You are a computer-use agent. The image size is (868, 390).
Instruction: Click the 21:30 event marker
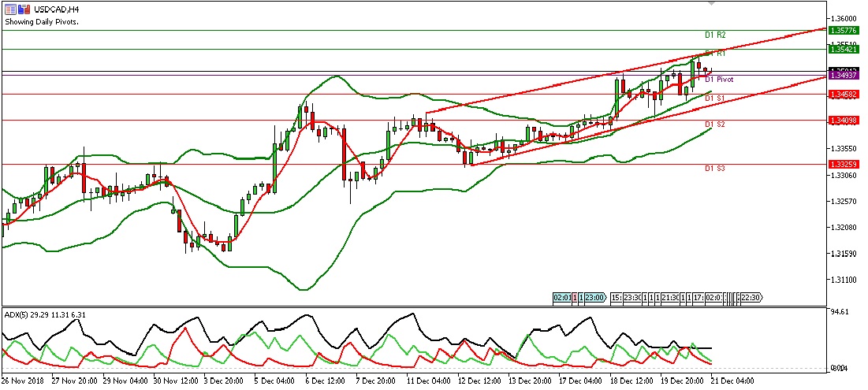pos(670,298)
